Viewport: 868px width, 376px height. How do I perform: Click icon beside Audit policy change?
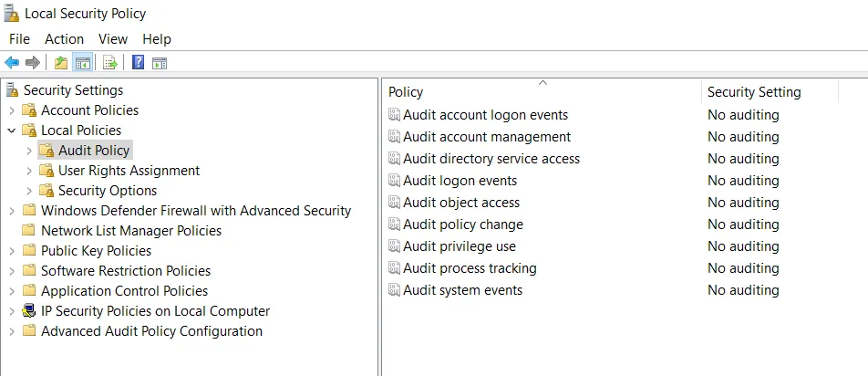pyautogui.click(x=394, y=225)
